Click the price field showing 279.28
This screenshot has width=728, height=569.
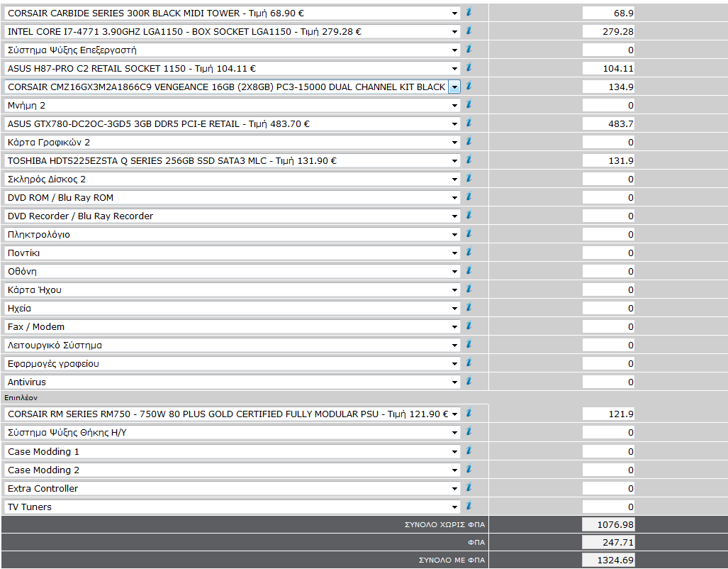tap(608, 32)
